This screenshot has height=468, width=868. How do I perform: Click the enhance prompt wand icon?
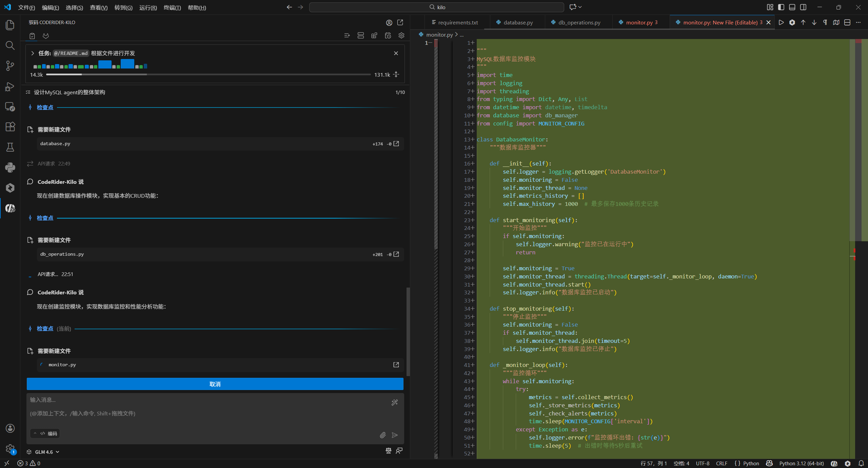395,403
